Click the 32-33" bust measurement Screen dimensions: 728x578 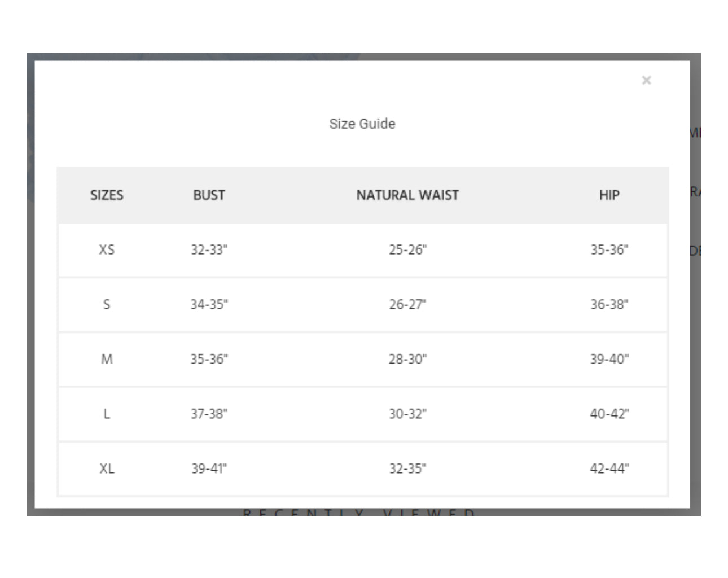209,249
